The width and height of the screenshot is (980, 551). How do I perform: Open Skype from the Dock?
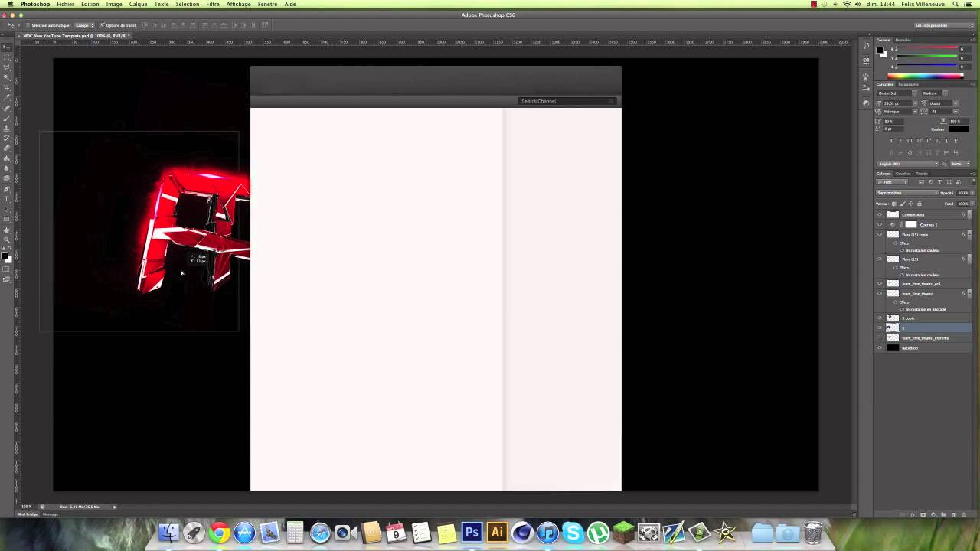click(x=573, y=532)
